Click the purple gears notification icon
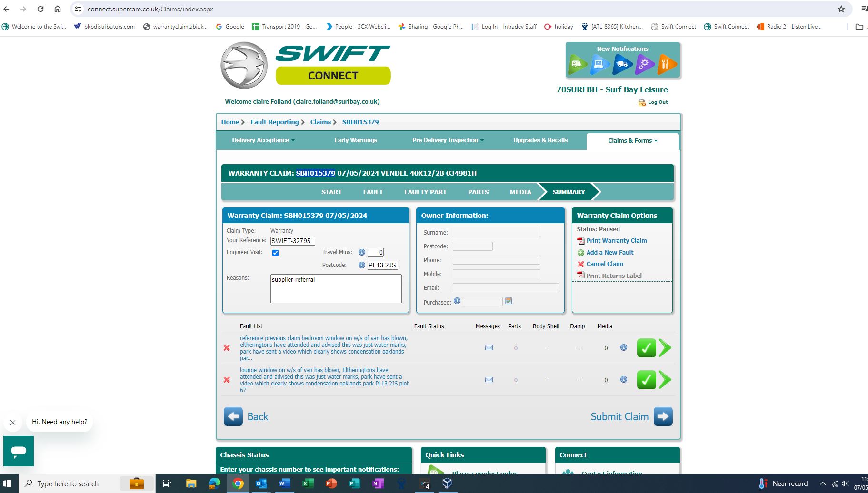Viewport: 868px width, 493px height. (x=644, y=64)
